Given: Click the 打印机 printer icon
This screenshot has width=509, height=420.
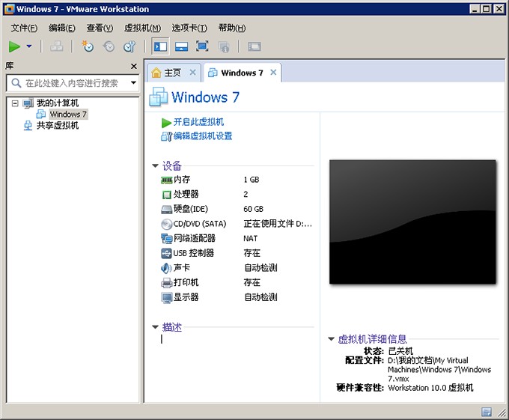Looking at the screenshot, I should point(166,283).
